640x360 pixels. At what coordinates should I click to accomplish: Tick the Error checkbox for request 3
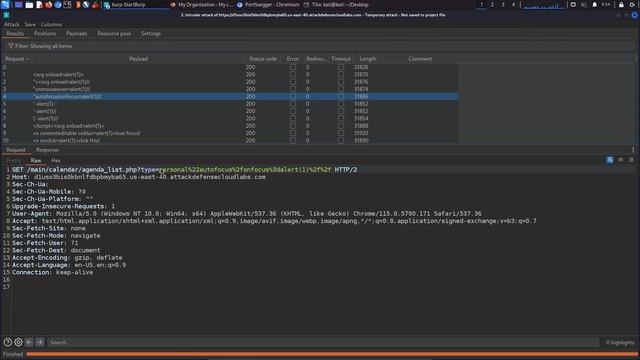293,89
